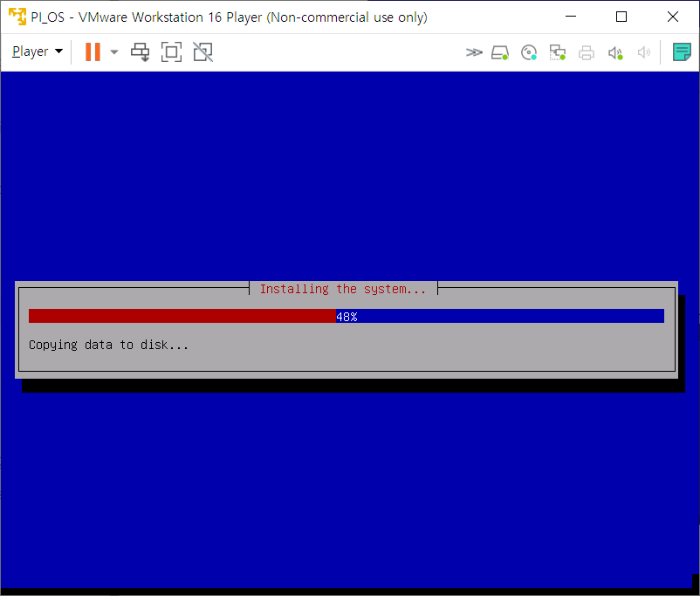Open the Player menu
This screenshot has height=596, width=700.
pos(37,51)
